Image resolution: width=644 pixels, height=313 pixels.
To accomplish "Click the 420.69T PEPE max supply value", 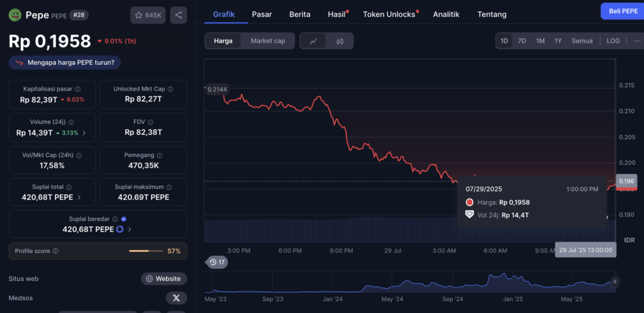I will coord(143,197).
